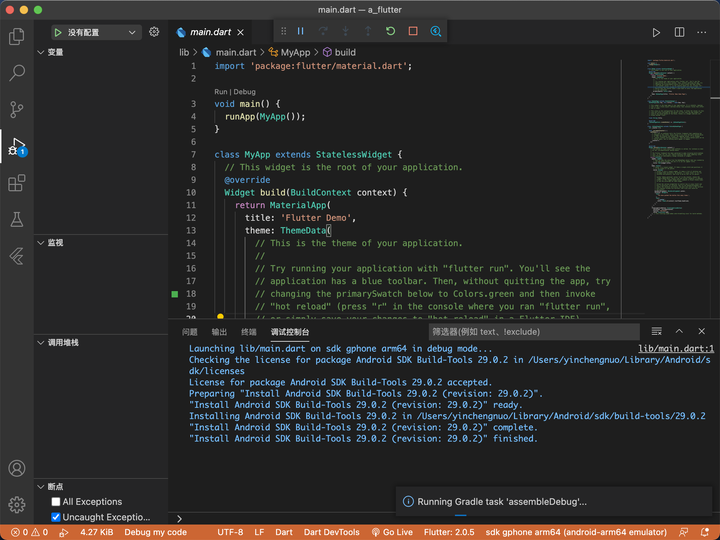720x540 pixels.
Task: Select the main.dart editor tab
Action: click(x=210, y=32)
